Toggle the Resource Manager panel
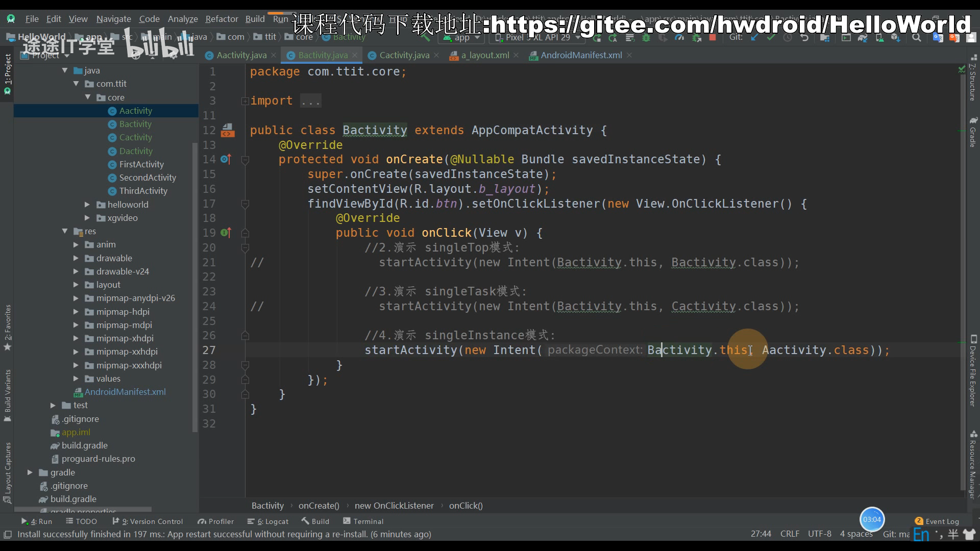The image size is (980, 551). pos(973,465)
